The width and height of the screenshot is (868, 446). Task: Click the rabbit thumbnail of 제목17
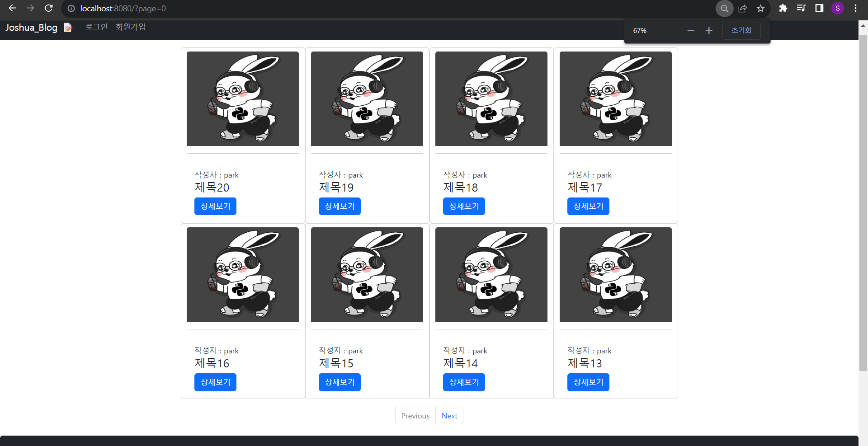pos(616,99)
